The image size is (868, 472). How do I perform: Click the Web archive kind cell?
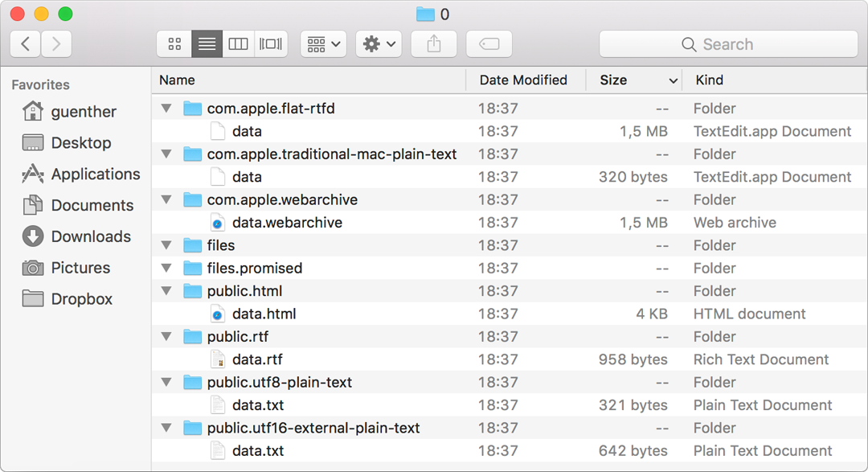pyautogui.click(x=735, y=223)
